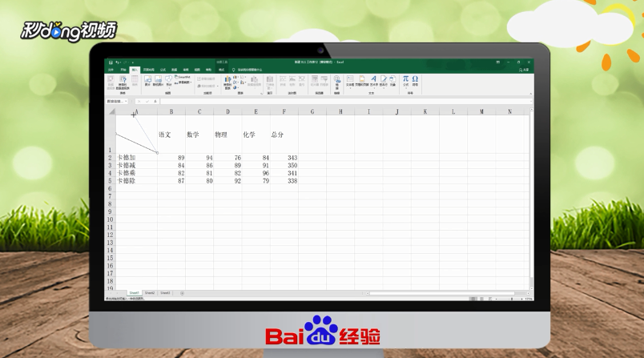Image resolution: width=644 pixels, height=358 pixels.
Task: Open the drawing tools Format tab
Action: pyautogui.click(x=222, y=70)
